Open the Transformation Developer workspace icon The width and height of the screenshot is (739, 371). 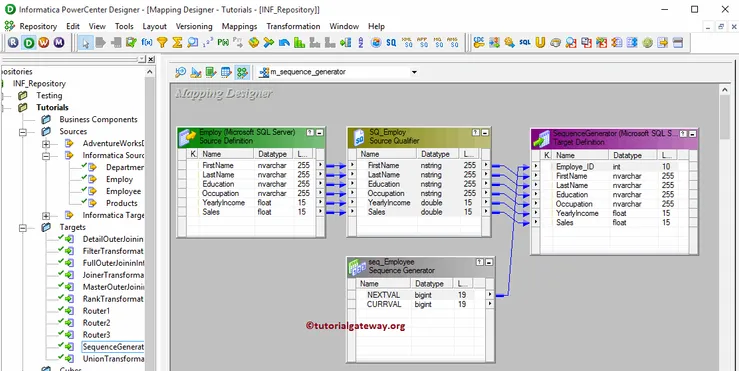pos(211,72)
